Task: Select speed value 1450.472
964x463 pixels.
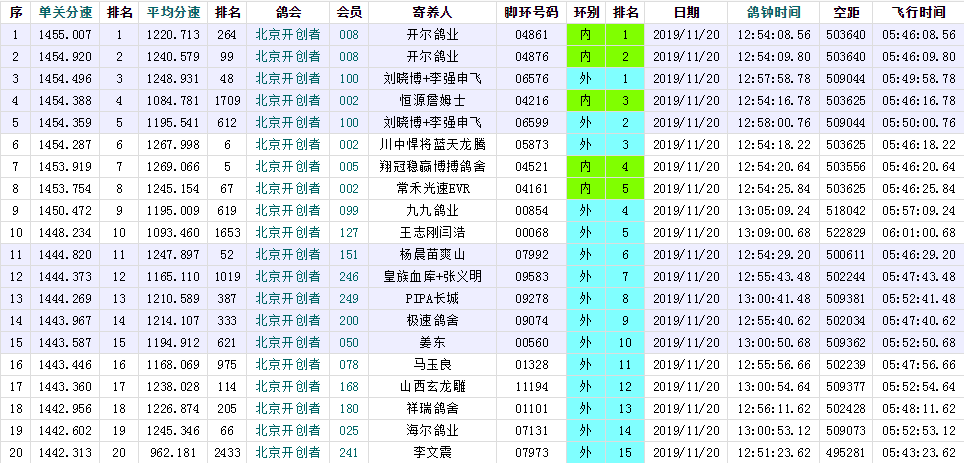Action: [x=65, y=211]
